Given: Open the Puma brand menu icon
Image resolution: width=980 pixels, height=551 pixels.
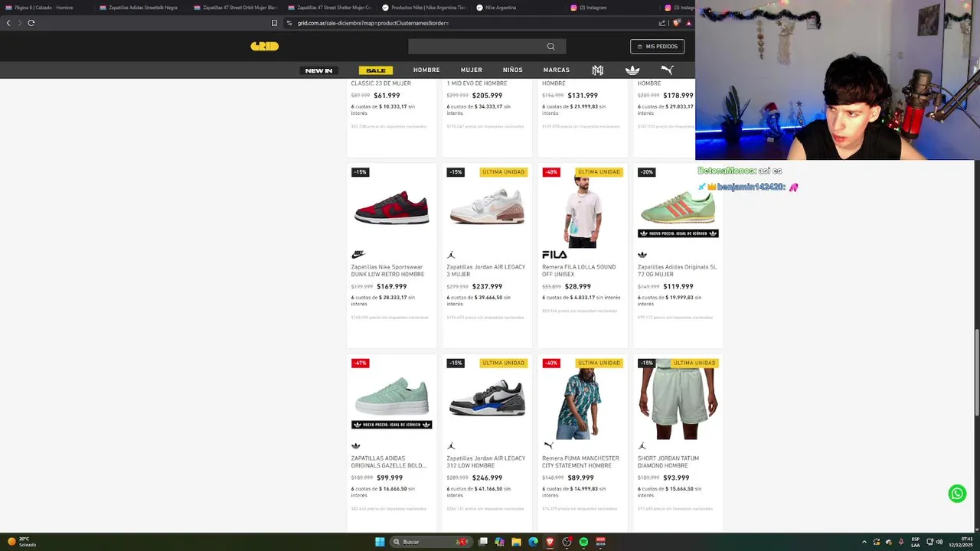Looking at the screenshot, I should tap(667, 70).
